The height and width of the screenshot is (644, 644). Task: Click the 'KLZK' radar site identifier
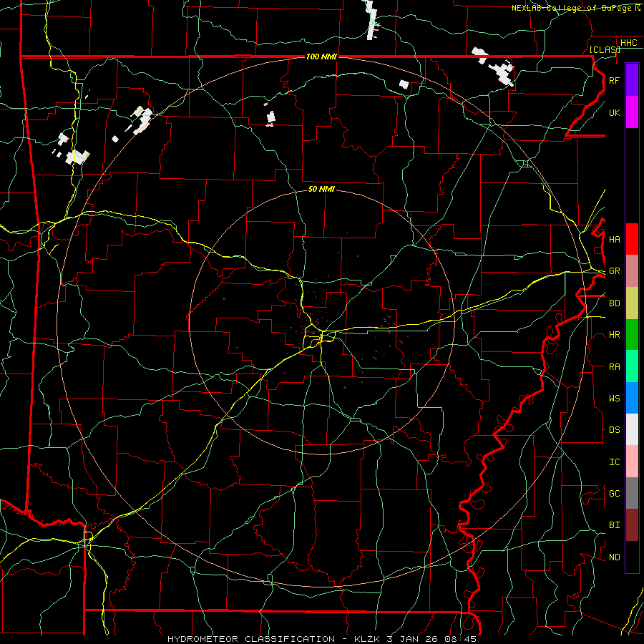[x=368, y=639]
